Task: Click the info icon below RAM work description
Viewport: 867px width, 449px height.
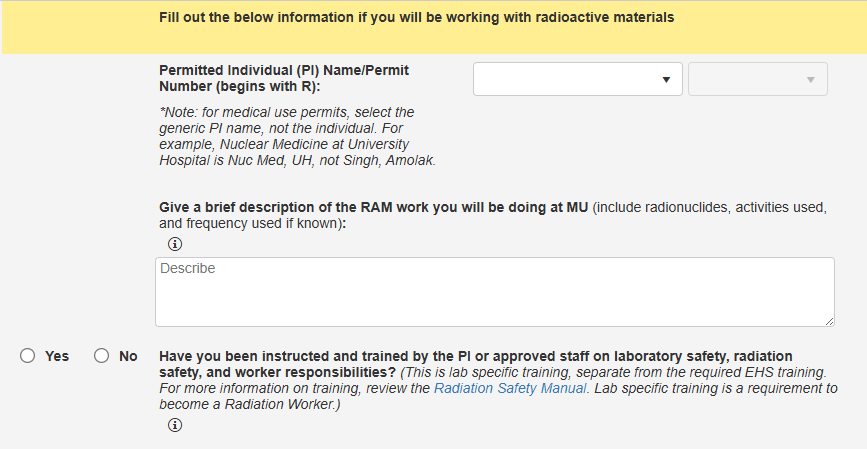Action: click(175, 244)
